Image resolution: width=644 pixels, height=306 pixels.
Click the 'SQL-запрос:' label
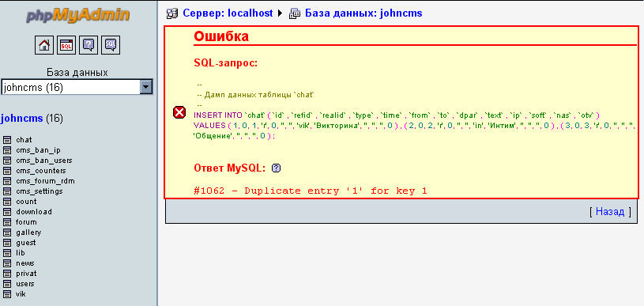point(225,63)
